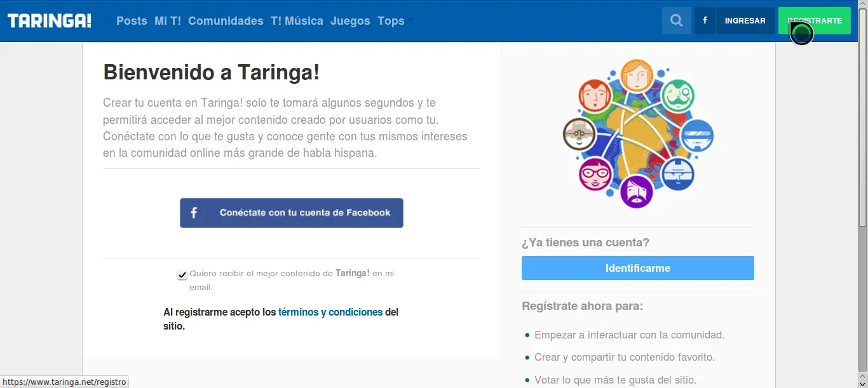Image resolution: width=868 pixels, height=388 pixels.
Task: Go to Mi T! section
Action: (168, 21)
